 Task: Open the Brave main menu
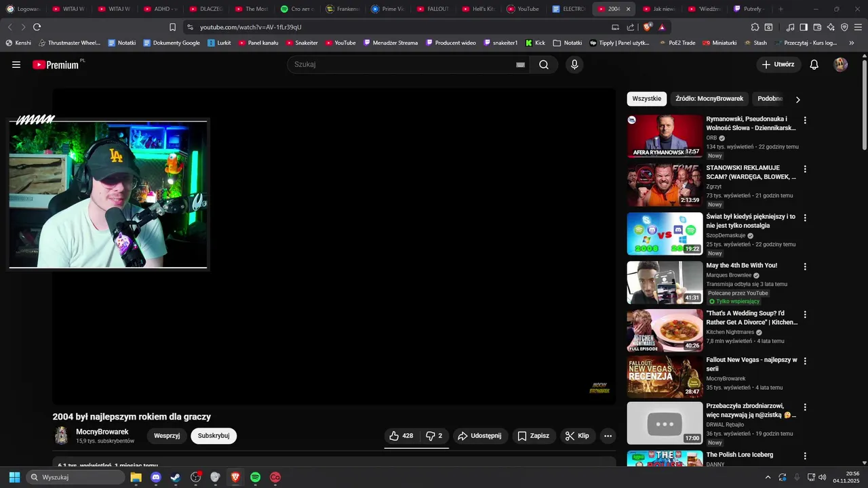tap(859, 27)
